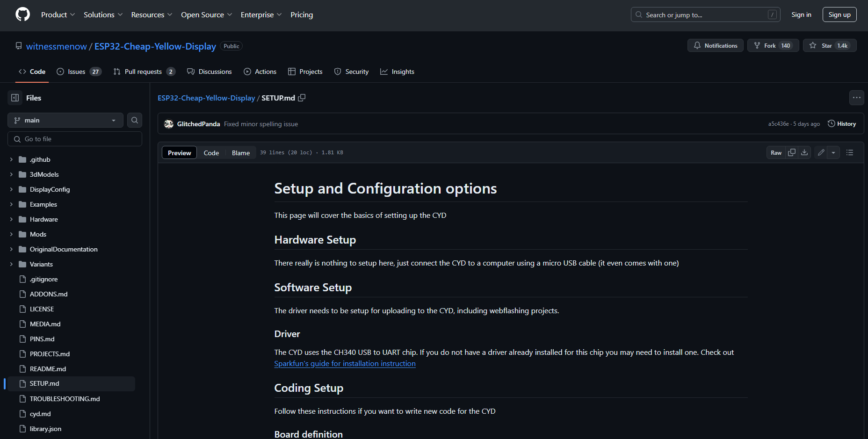Image resolution: width=868 pixels, height=439 pixels.
Task: Expand the DisplayConfig folder
Action: pos(11,189)
